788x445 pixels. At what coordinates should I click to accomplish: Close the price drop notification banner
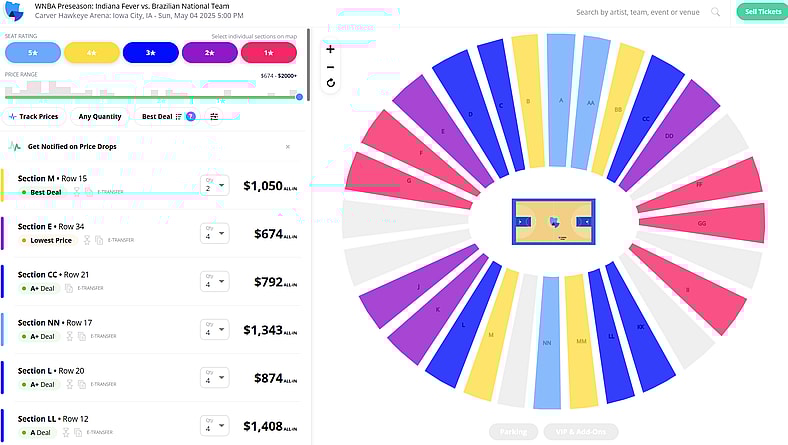(288, 146)
